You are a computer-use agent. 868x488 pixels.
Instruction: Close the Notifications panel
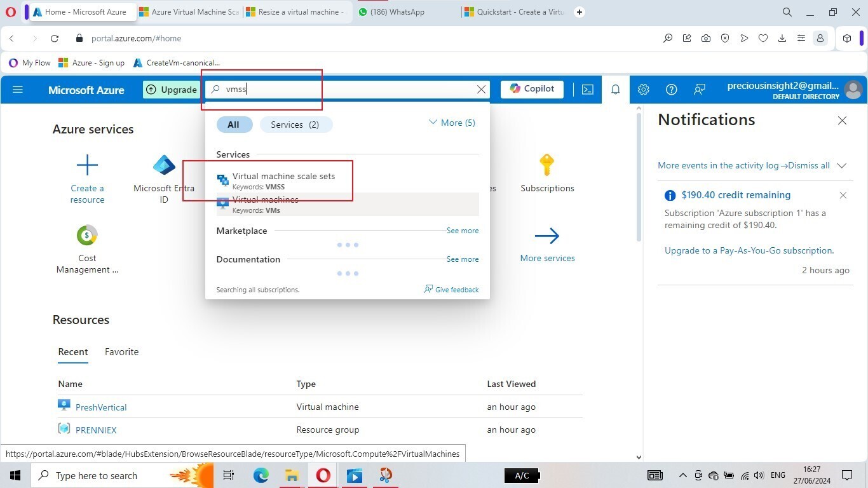click(842, 121)
